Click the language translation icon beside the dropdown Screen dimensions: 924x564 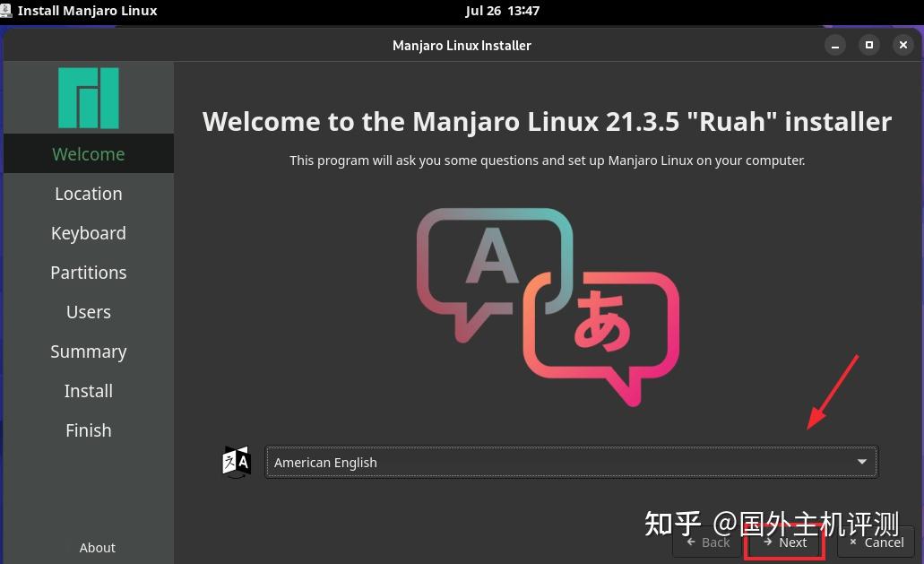coord(237,461)
